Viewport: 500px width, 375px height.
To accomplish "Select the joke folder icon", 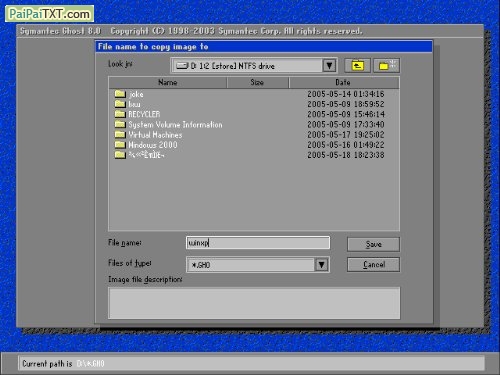I will pyautogui.click(x=120, y=94).
